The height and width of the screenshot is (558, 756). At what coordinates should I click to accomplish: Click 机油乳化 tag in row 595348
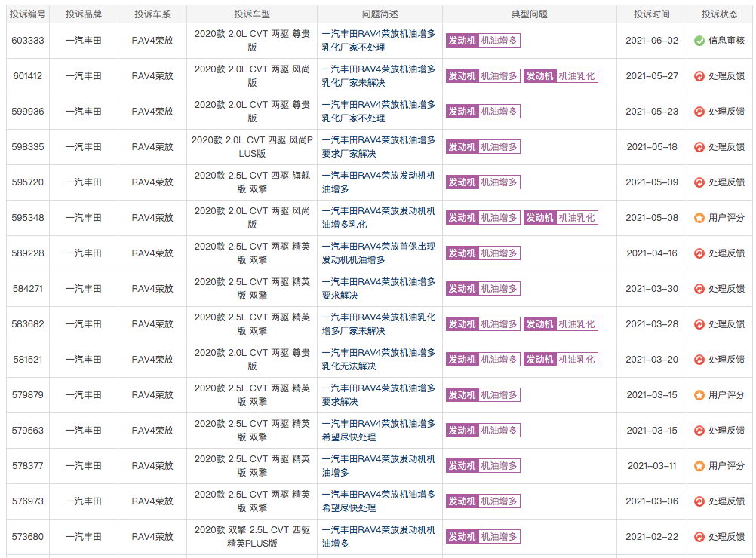click(576, 218)
